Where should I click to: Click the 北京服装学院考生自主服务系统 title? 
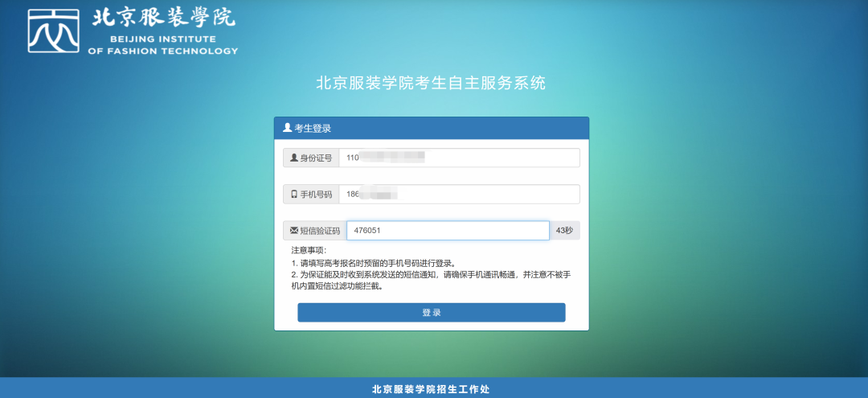(x=431, y=84)
